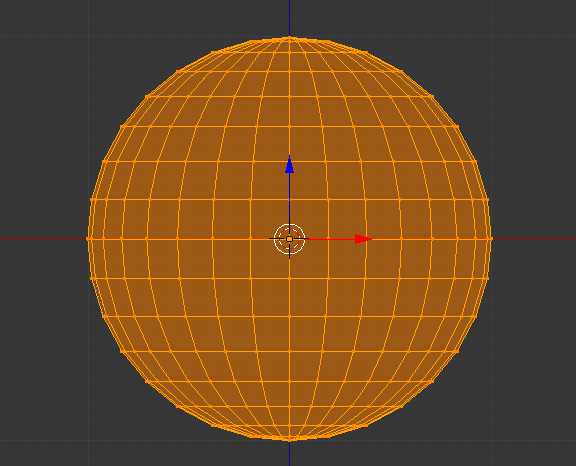Click the 3D cursor crosshair at sphere center

tap(289, 239)
